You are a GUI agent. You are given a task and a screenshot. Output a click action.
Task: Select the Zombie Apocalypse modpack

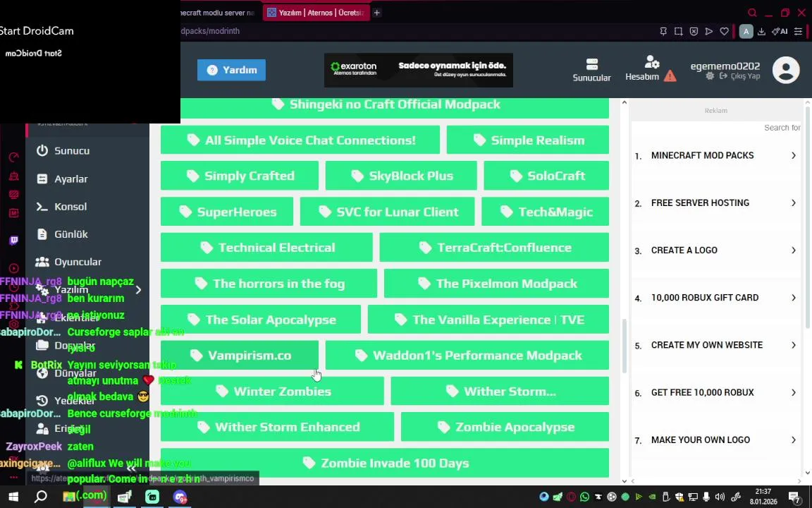(505, 427)
